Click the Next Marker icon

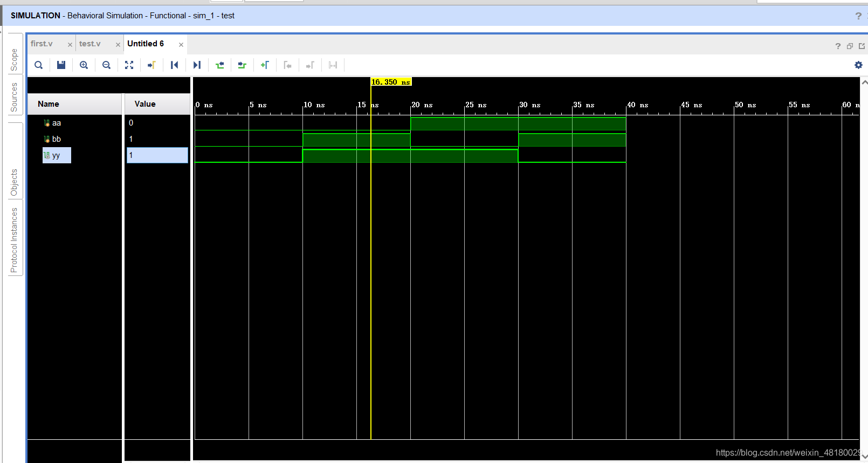[x=310, y=65]
